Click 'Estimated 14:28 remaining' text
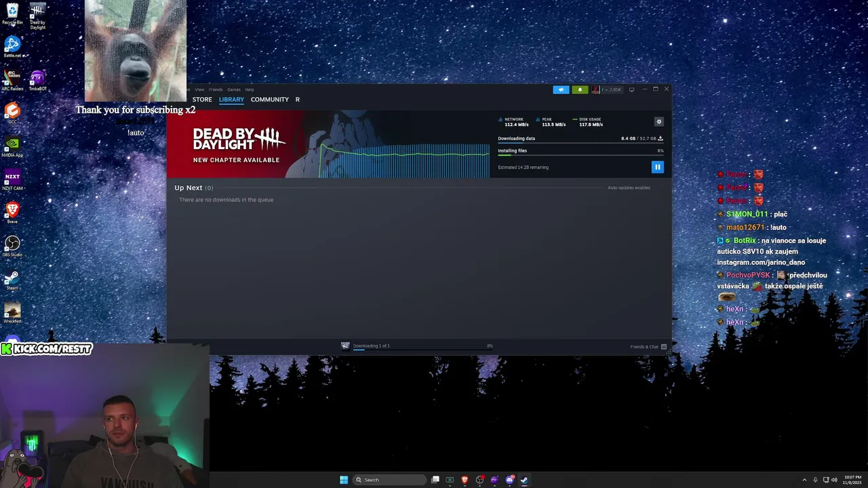Viewport: 868px width, 488px height. tap(523, 167)
